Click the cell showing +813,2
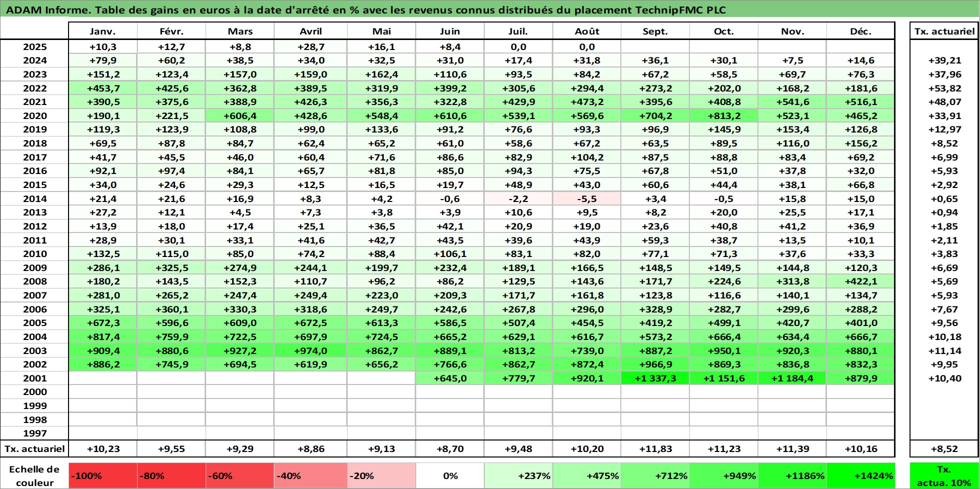 pos(723,115)
